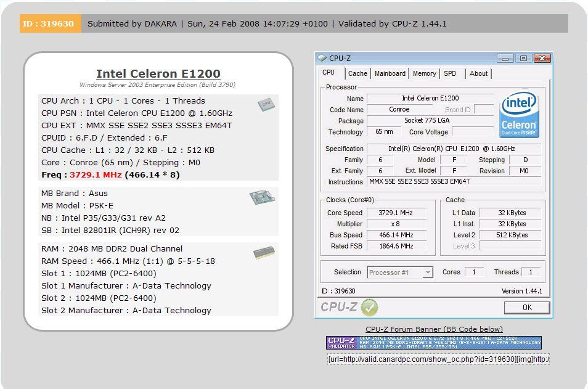Minimize the CPU-Z window
The height and width of the screenshot is (389, 588).
[x=505, y=59]
